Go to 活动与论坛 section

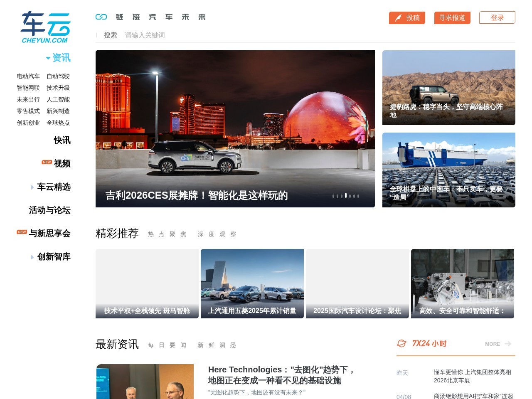coord(50,210)
